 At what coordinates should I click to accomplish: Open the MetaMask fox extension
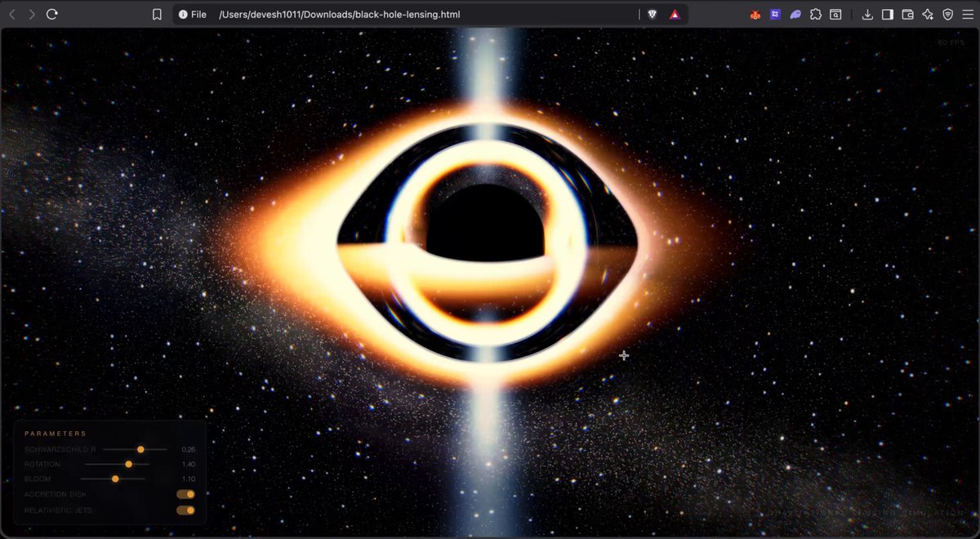click(755, 14)
